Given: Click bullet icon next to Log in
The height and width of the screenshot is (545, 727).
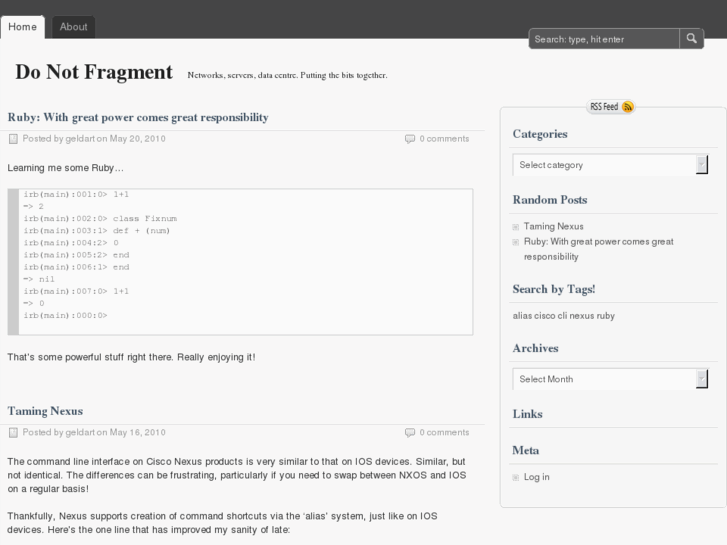Looking at the screenshot, I should [x=516, y=478].
